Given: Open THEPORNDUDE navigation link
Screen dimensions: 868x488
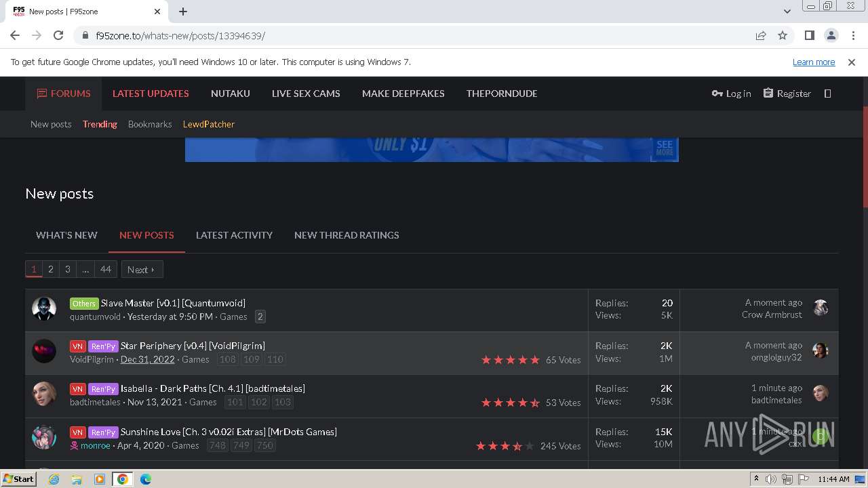Looking at the screenshot, I should pyautogui.click(x=502, y=94).
